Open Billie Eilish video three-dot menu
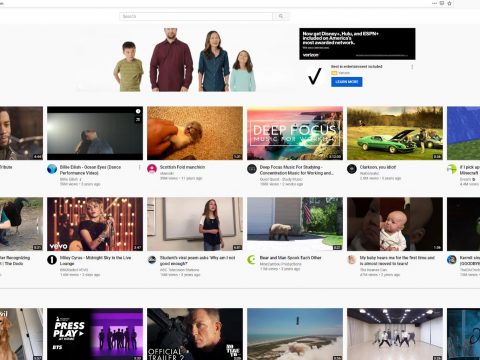 click(139, 167)
